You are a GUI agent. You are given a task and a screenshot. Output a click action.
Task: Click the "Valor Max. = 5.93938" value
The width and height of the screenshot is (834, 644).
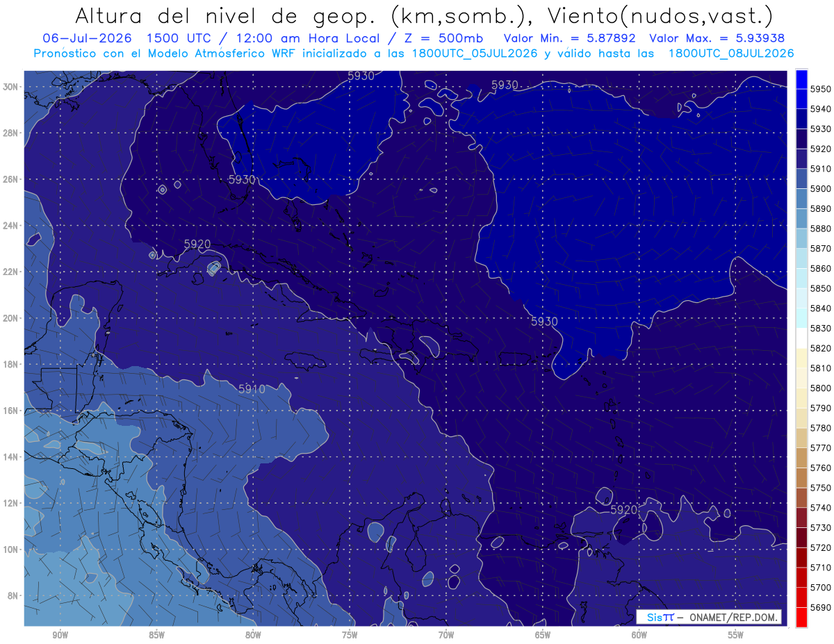pyautogui.click(x=717, y=38)
